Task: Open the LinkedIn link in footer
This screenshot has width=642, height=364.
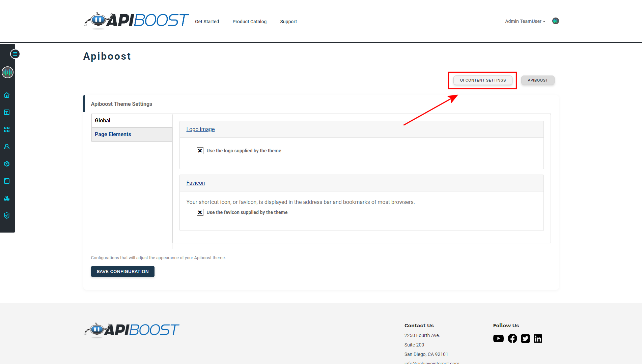Action: click(538, 338)
